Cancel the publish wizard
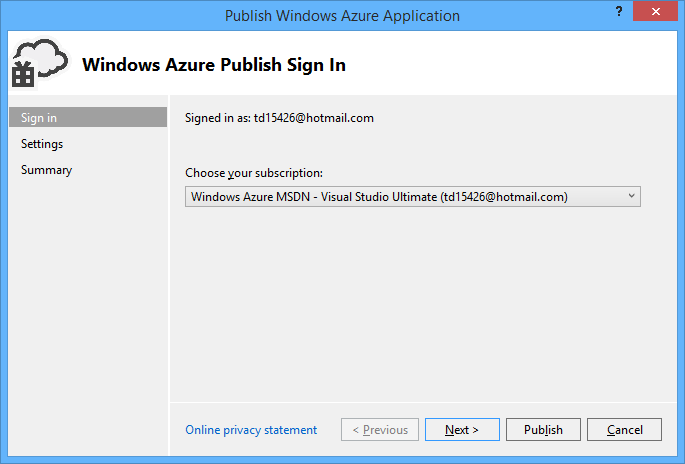This screenshot has height=464, width=685. click(x=624, y=430)
